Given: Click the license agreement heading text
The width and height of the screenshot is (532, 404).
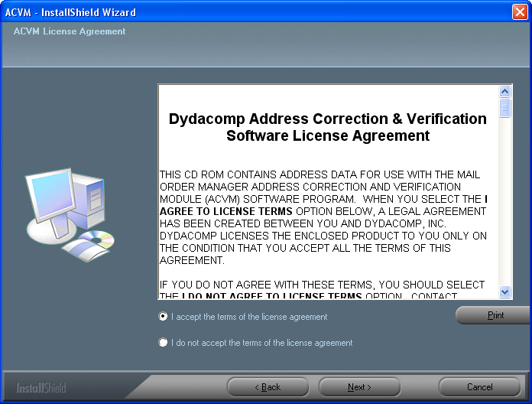Looking at the screenshot, I should (x=328, y=127).
